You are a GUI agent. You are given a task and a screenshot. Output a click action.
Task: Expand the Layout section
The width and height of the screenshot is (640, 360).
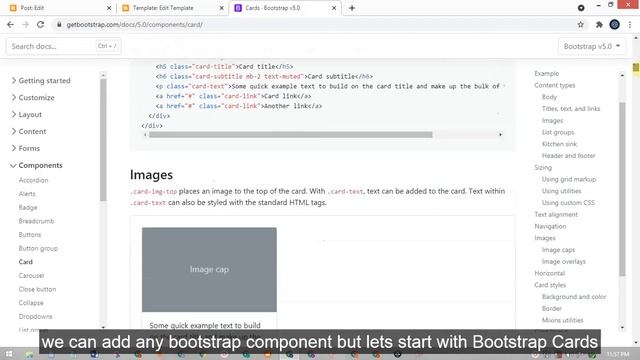[x=27, y=114]
